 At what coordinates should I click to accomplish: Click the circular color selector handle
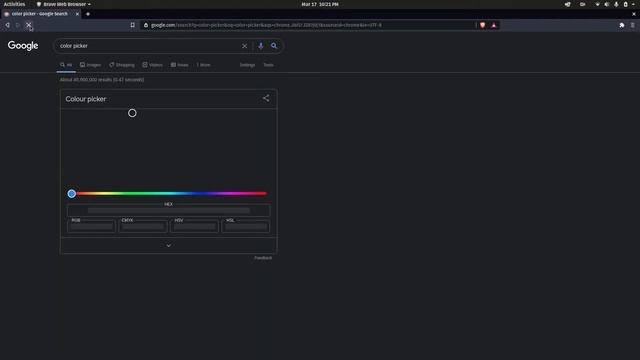click(x=132, y=113)
